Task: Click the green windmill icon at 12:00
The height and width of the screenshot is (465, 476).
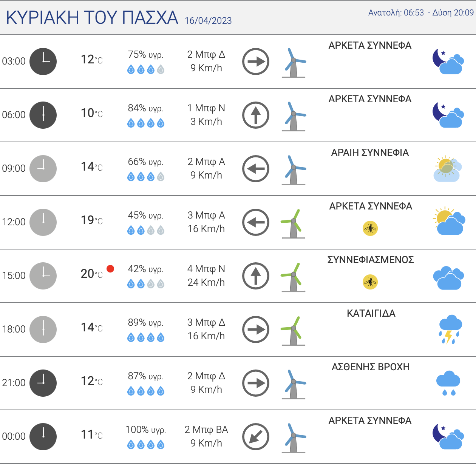Action: click(293, 223)
